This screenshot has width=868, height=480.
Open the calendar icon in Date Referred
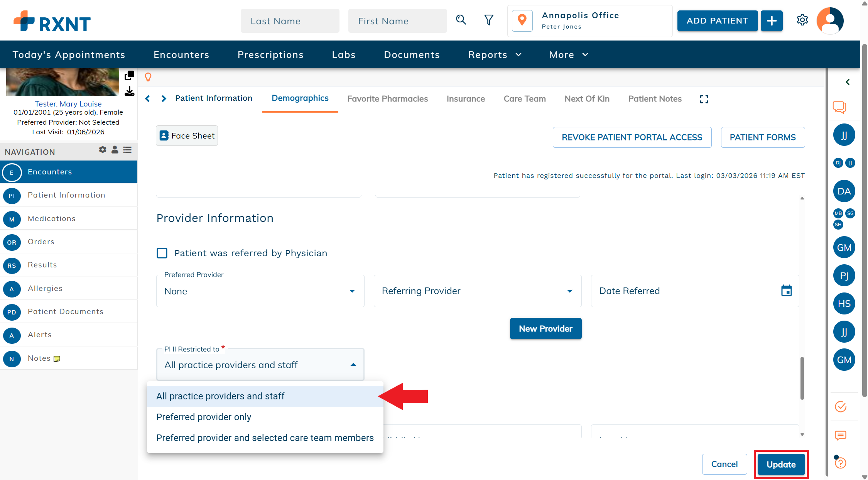click(786, 291)
